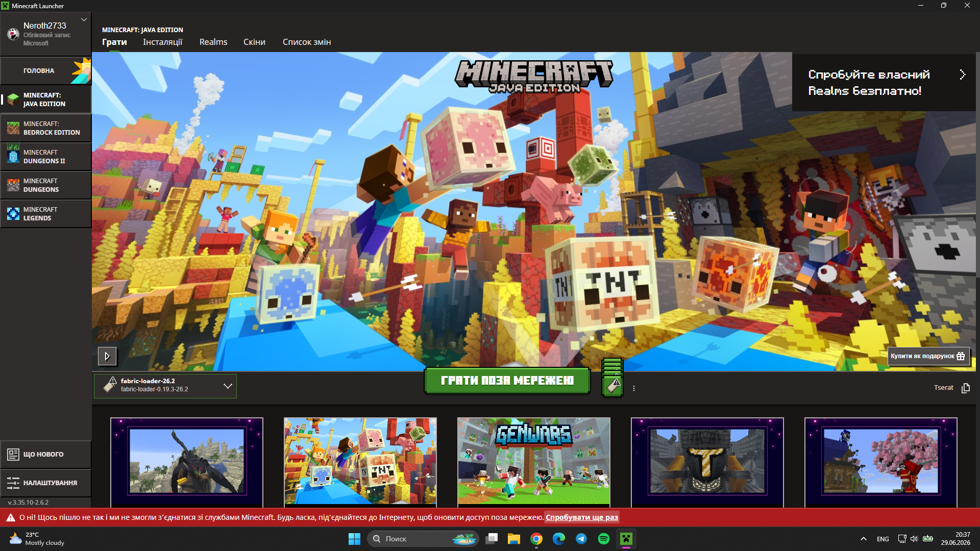Open the Neroth2733 account avatar
This screenshot has height=551, width=980.
coord(13,34)
